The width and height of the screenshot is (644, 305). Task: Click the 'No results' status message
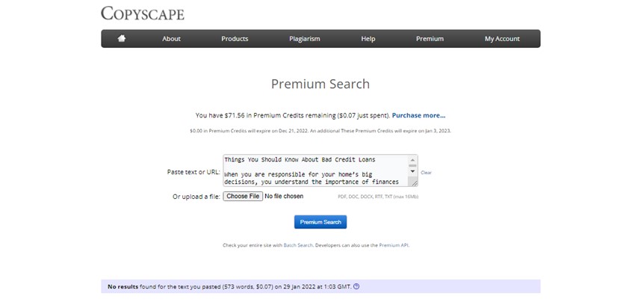(x=229, y=286)
